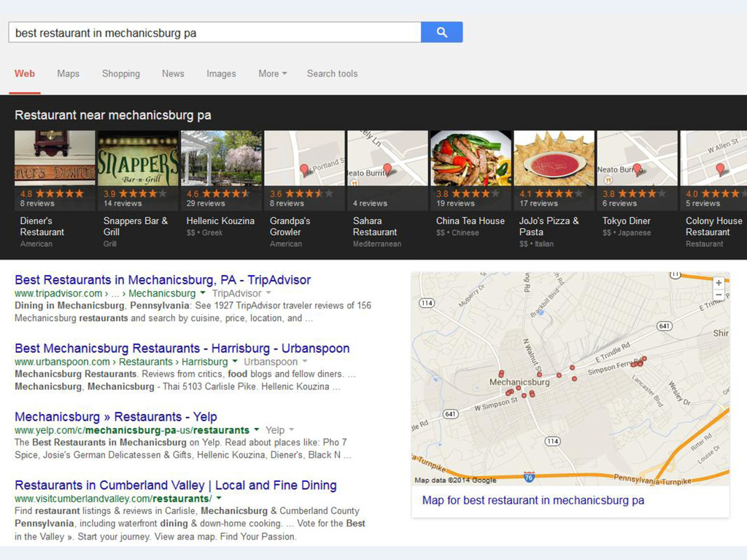This screenshot has height=560, width=747.
Task: Click the Mechanicsburg breadcrumb in TripAdvisor URL
Action: click(x=162, y=293)
